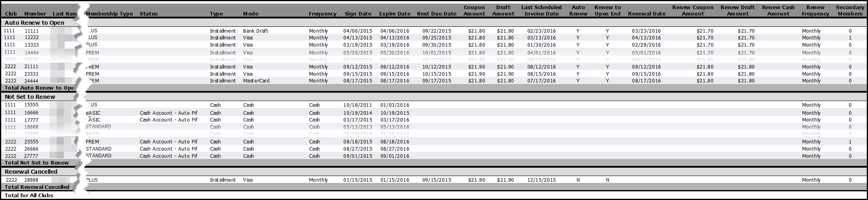The image size is (868, 200).
Task: Select next due date 09/22/2015
Action: pyautogui.click(x=437, y=31)
